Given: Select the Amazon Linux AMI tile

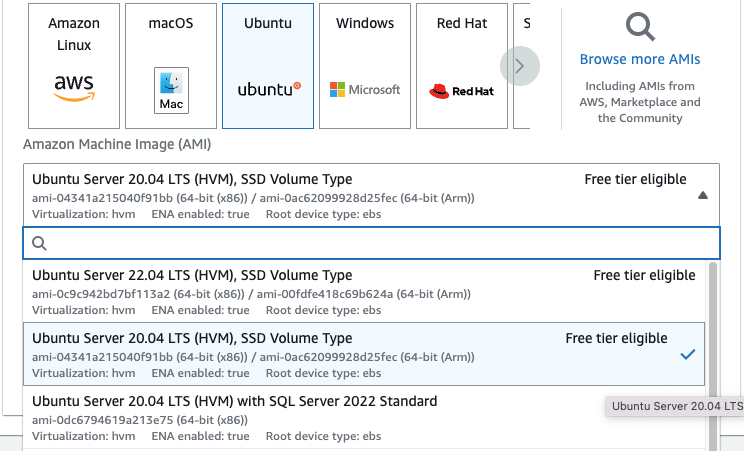Looking at the screenshot, I should coord(74,66).
